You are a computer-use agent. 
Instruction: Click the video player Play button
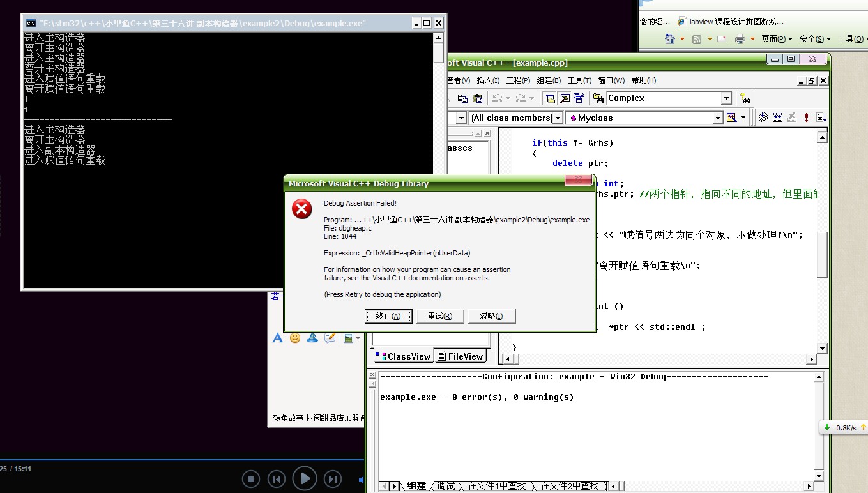(305, 478)
